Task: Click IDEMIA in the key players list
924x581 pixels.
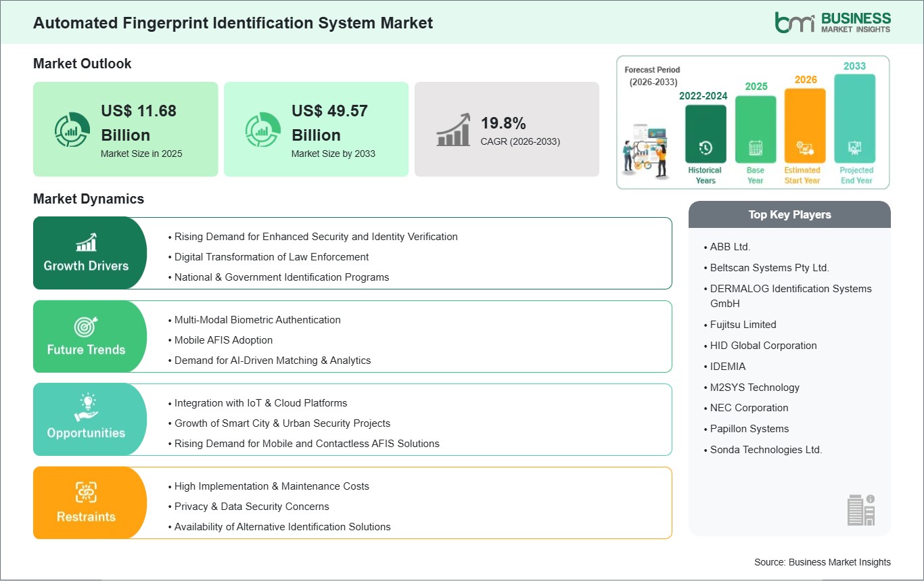Action: (x=728, y=366)
